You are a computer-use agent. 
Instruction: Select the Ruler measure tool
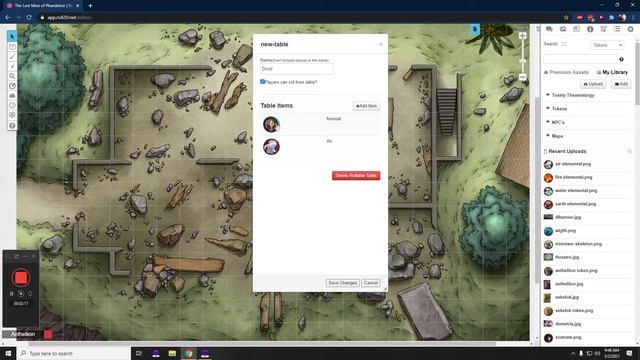[x=12, y=86]
